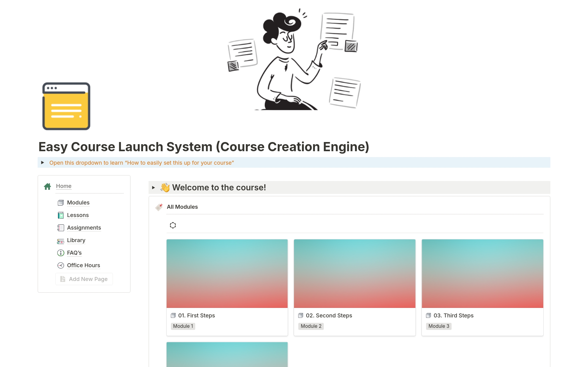Click the Office Hours clock icon

tap(61, 265)
